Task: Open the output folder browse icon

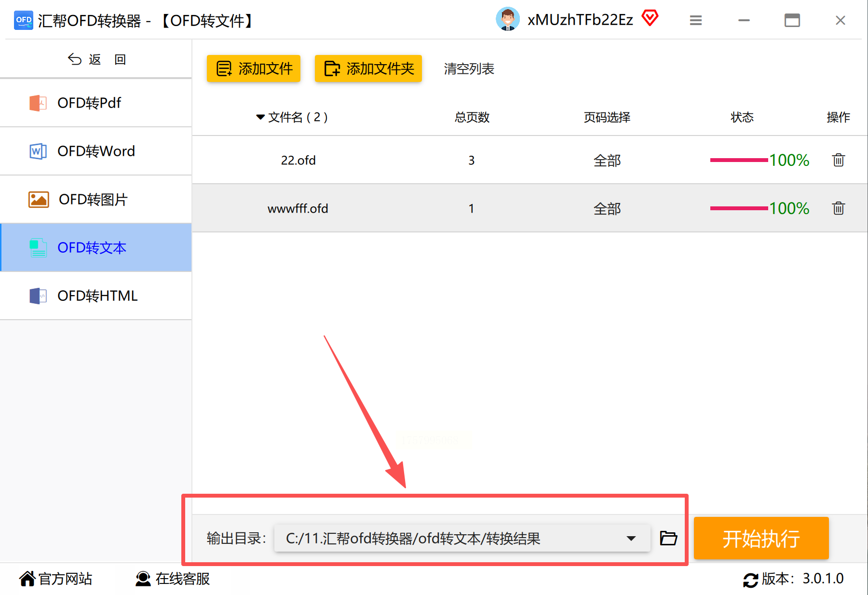Action: tap(668, 538)
